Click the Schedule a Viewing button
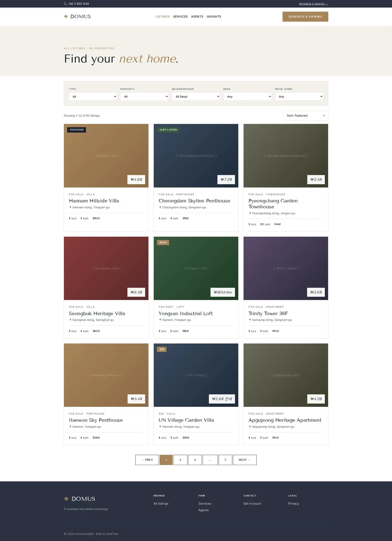Viewport: 392px width, 541px height. (x=305, y=17)
